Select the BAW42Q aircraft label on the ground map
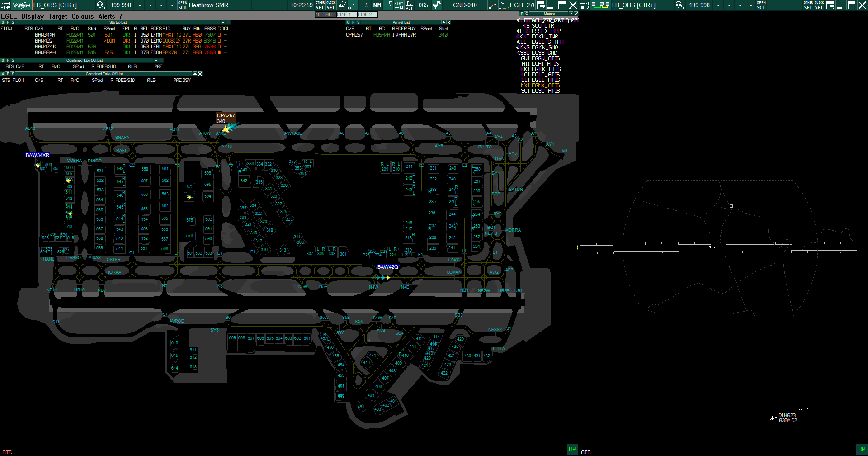The image size is (868, 456). tap(387, 267)
